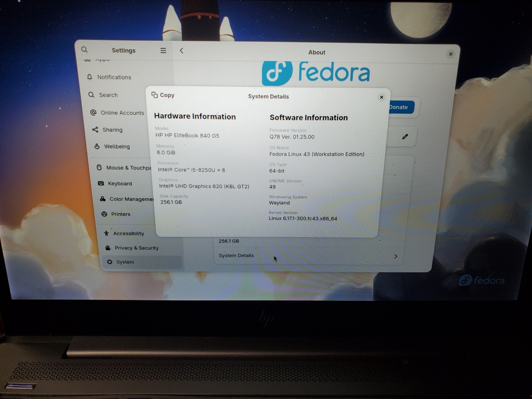Screen dimensions: 532x399
Task: Click the disk capacity 256.1 GB in dialog
Action: 171,202
